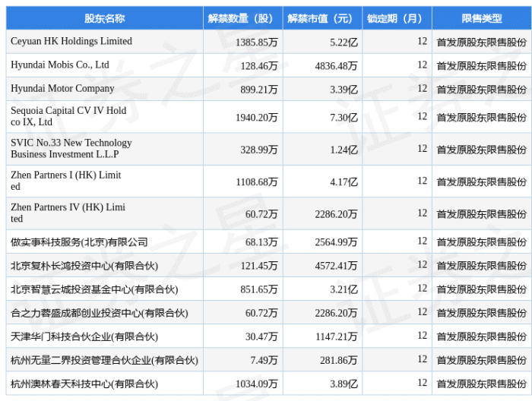Click the 128.46万 share quantity value
Screen dimensions: 532x401
coord(259,66)
